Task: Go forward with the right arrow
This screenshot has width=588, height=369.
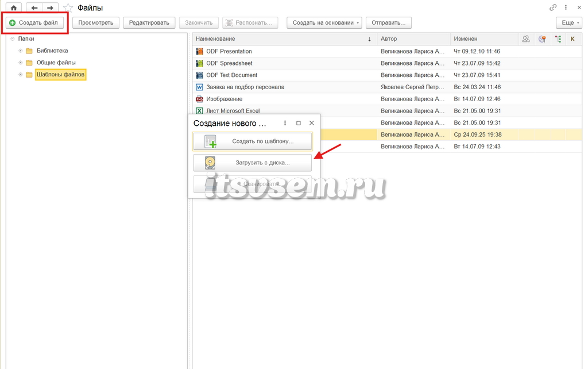Action: 50,8
